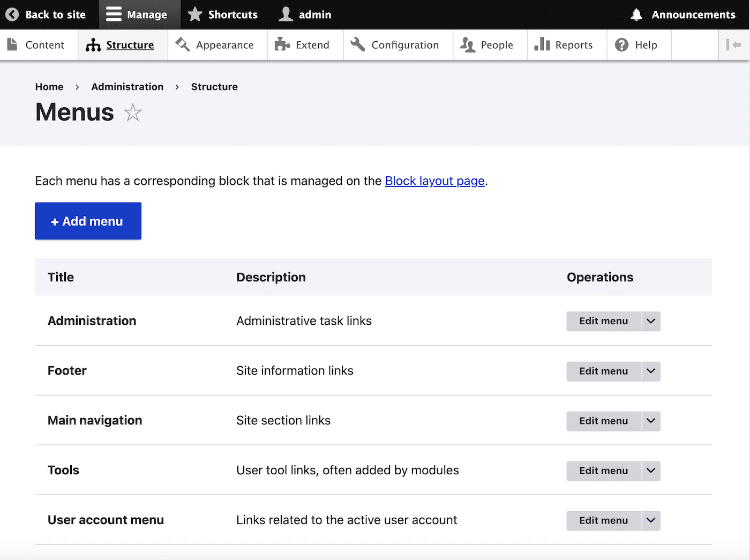Open the dropdown arrow on Footer row
The height and width of the screenshot is (560, 750).
coord(650,371)
